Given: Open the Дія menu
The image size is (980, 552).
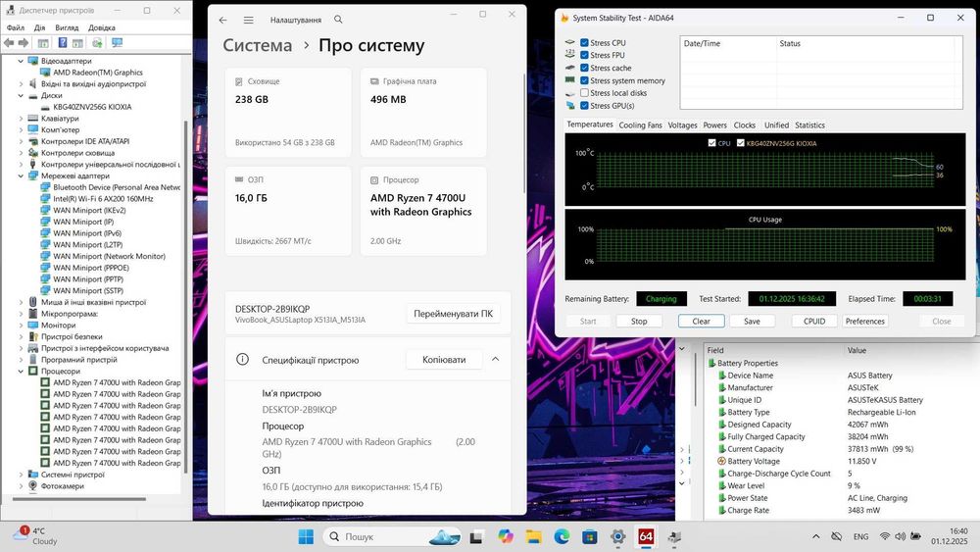Looking at the screenshot, I should pyautogui.click(x=40, y=27).
